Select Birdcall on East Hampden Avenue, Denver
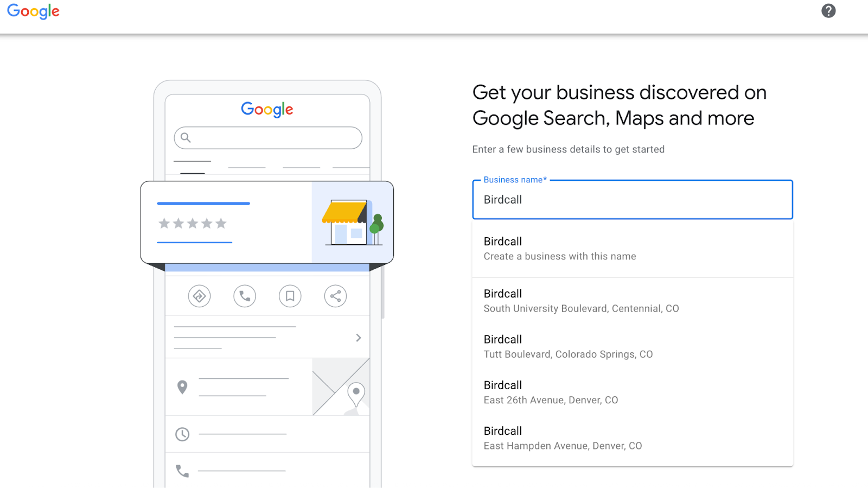 pyautogui.click(x=633, y=438)
